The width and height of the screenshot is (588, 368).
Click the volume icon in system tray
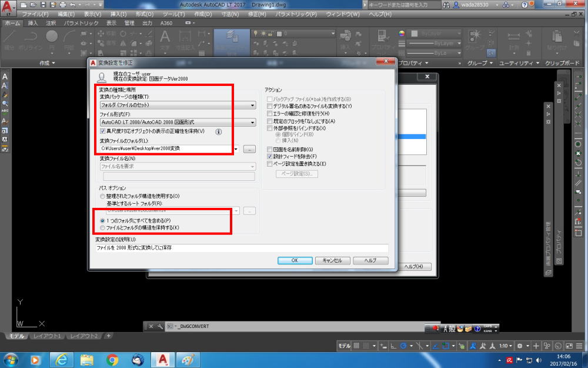(x=539, y=360)
